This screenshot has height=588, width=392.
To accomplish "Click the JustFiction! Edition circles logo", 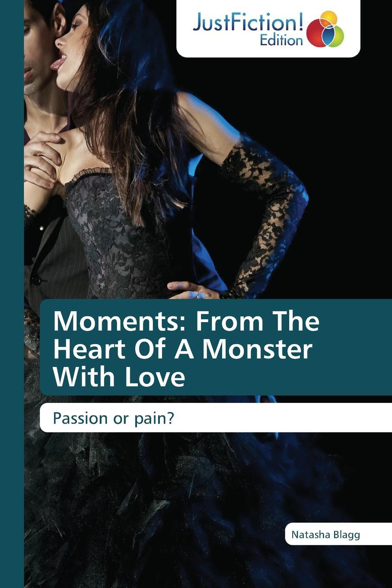I will click(x=325, y=29).
